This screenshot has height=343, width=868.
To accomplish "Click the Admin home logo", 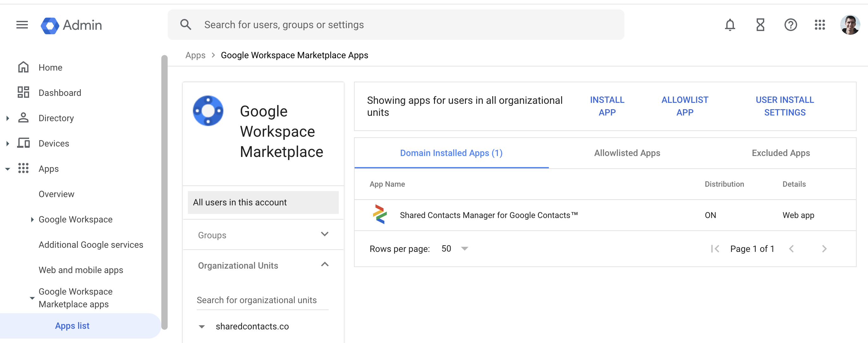I will click(x=71, y=25).
